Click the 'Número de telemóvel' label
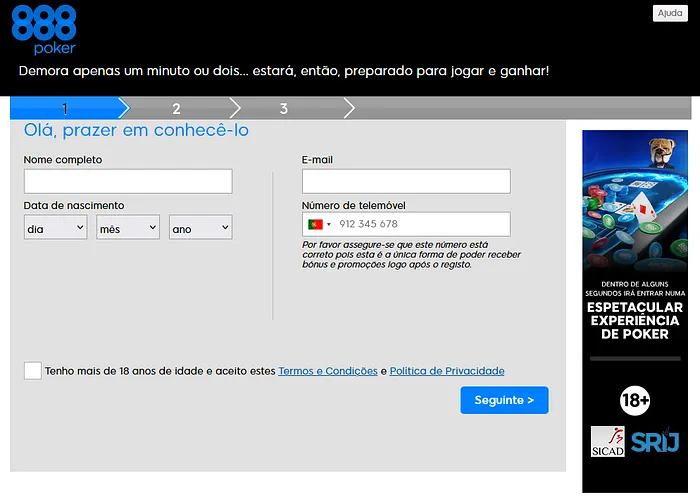700x499 pixels. [x=354, y=205]
